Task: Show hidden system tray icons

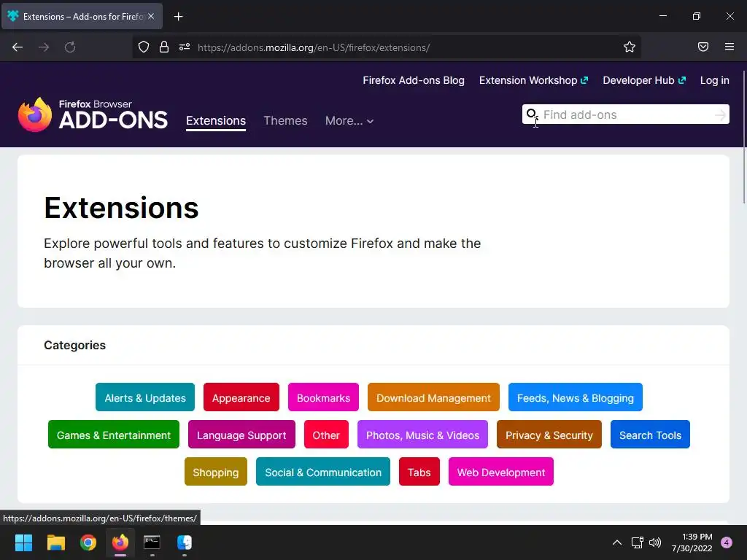Action: tap(617, 542)
